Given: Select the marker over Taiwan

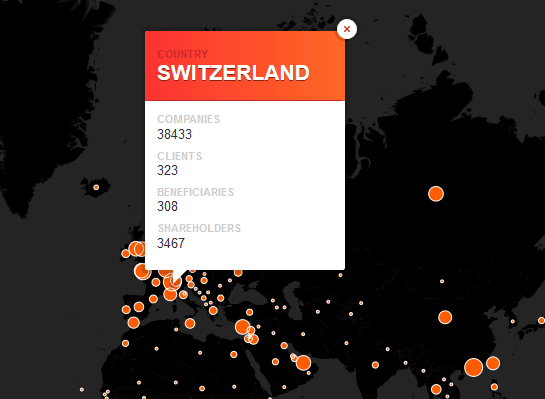Looking at the screenshot, I should pos(493,363).
